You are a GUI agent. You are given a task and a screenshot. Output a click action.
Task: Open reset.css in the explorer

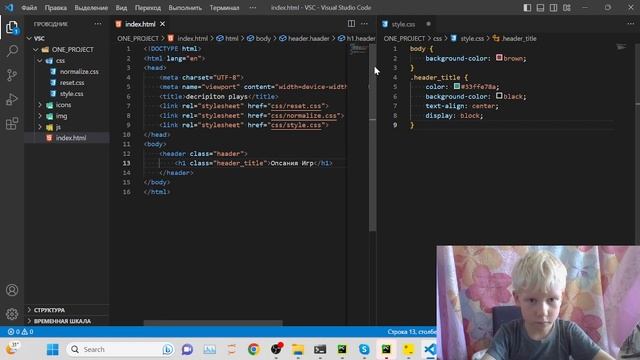72,82
